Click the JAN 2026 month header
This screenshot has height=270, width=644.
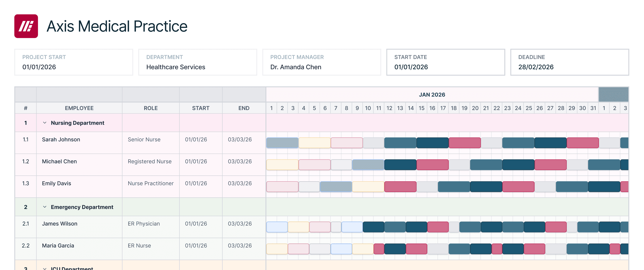[432, 95]
